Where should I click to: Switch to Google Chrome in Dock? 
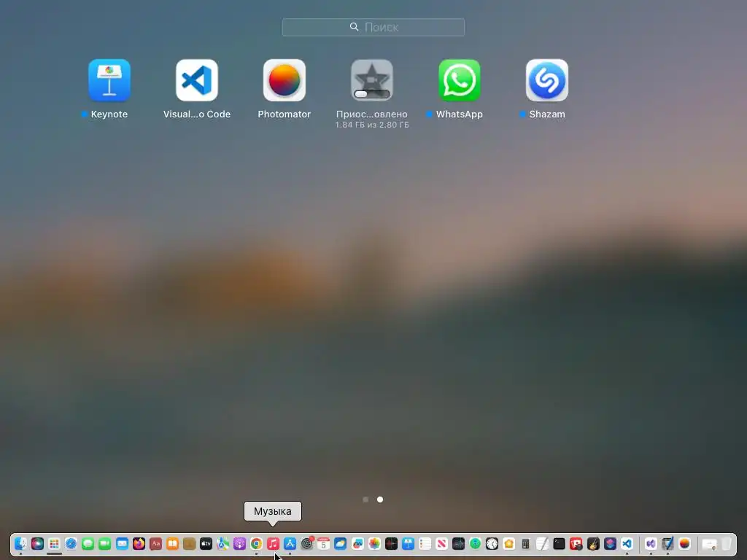click(256, 543)
